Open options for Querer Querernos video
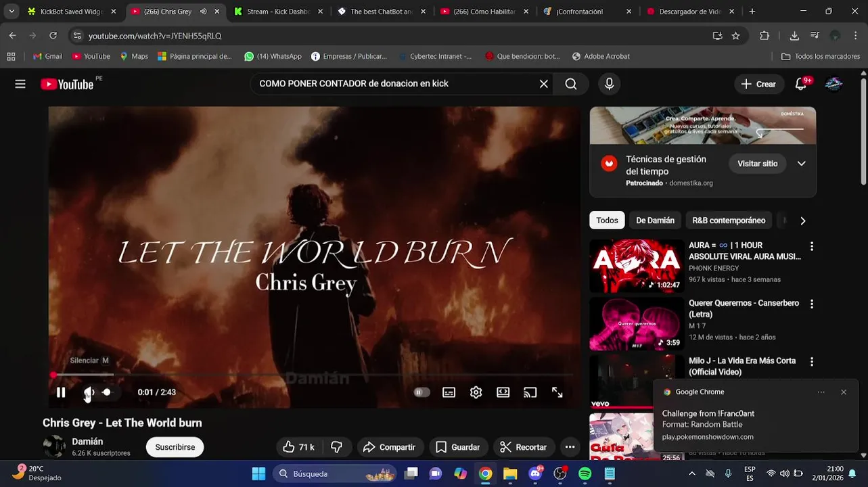The image size is (868, 487). tap(812, 304)
